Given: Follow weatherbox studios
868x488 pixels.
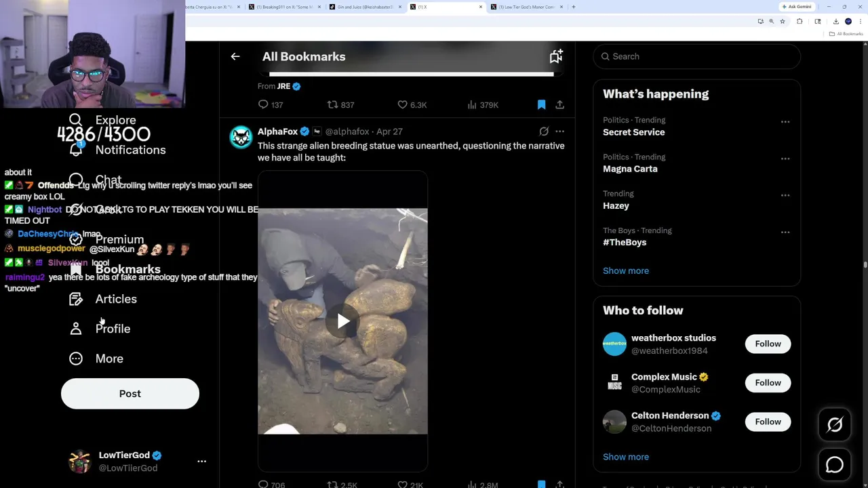Looking at the screenshot, I should (768, 344).
